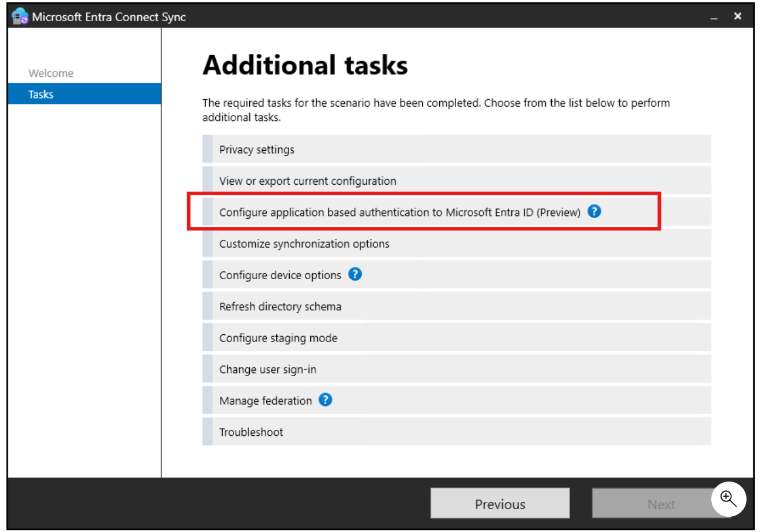
Task: Choose Refresh directory schema
Action: point(410,306)
